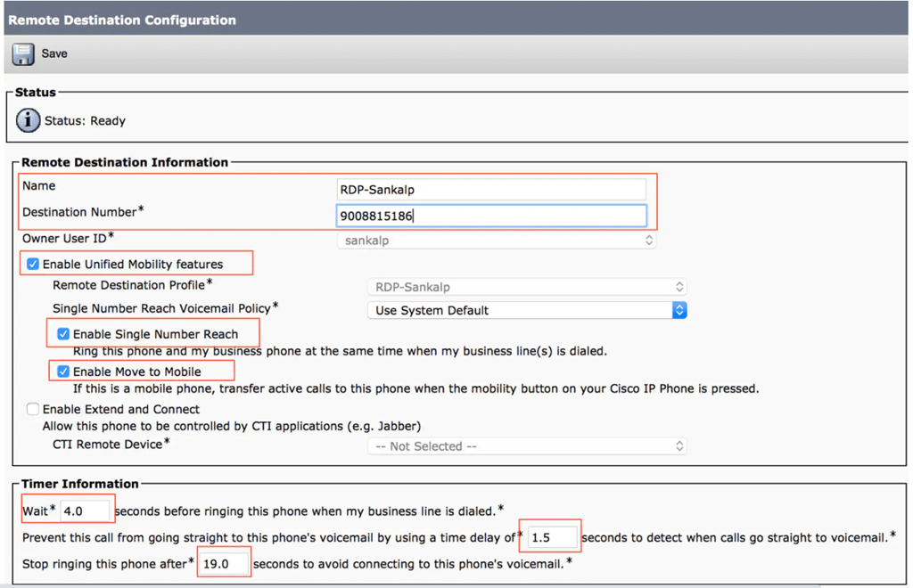Click the time delay field showing 1.5
This screenshot has width=913, height=588.
pyautogui.click(x=553, y=537)
